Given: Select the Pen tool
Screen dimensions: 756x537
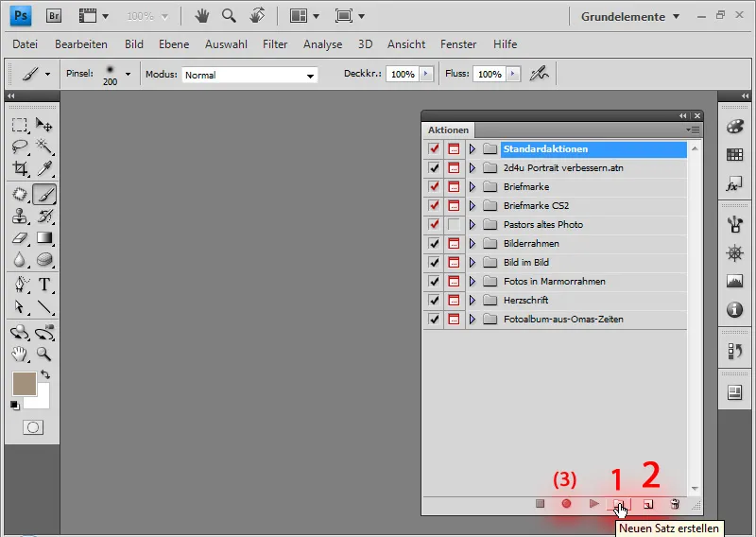Looking at the screenshot, I should pyautogui.click(x=19, y=285).
